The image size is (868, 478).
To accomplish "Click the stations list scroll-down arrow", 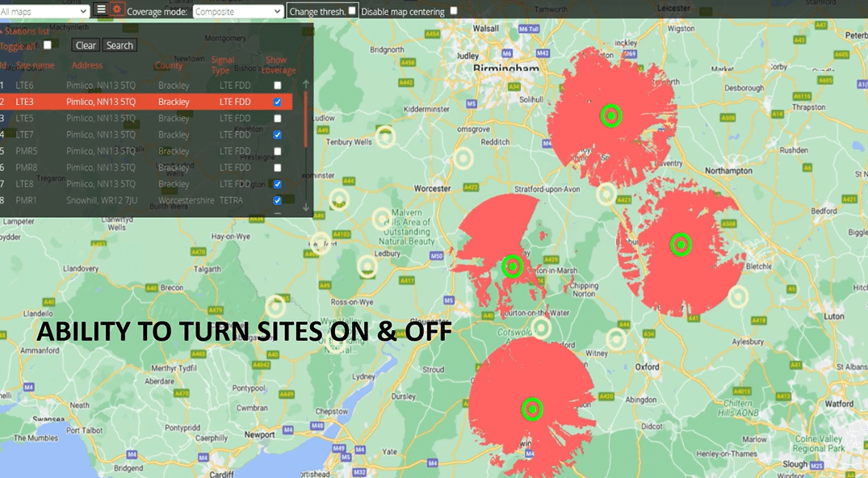I will click(306, 208).
